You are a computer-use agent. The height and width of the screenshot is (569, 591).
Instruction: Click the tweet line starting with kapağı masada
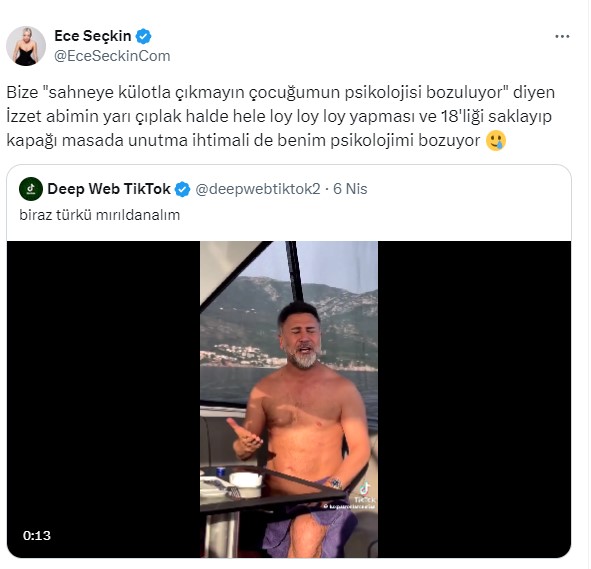243,141
